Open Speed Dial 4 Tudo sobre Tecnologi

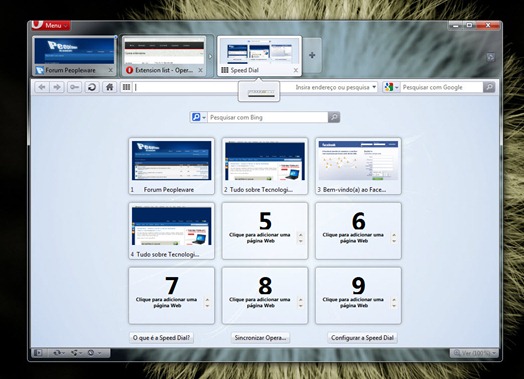(x=171, y=231)
